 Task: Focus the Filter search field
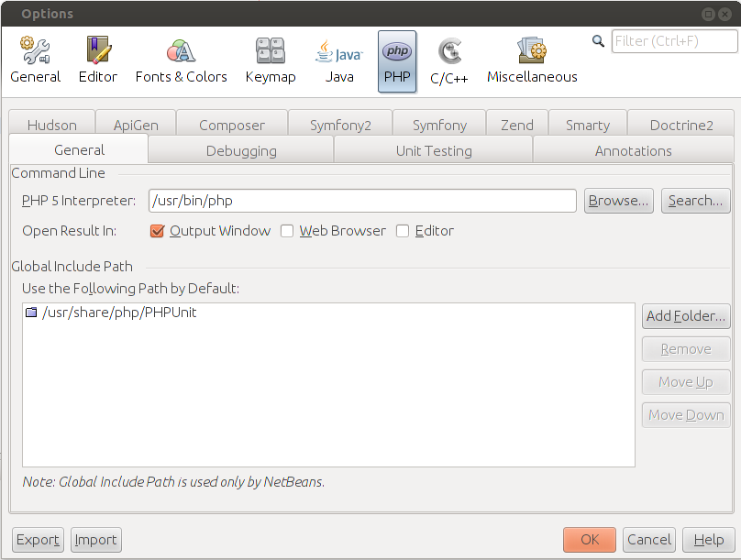(x=674, y=41)
